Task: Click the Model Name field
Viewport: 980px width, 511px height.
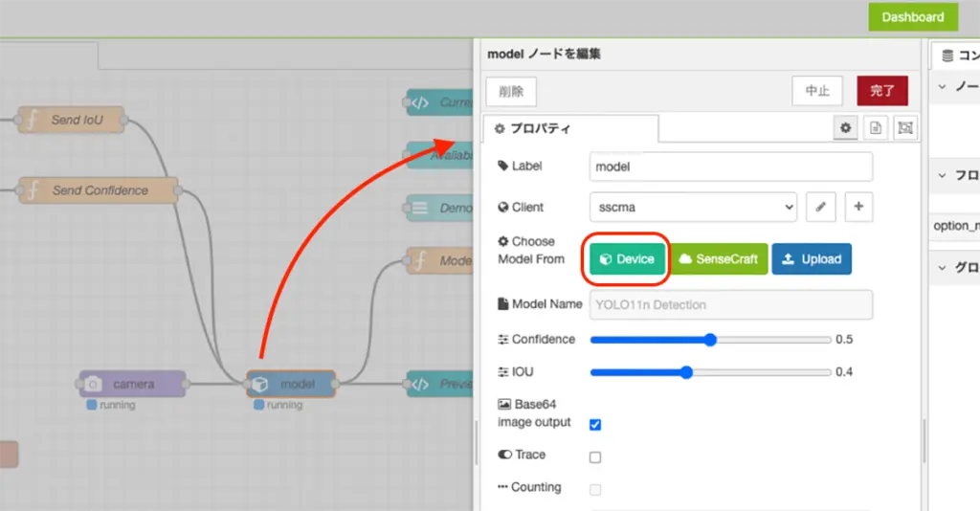Action: pos(730,305)
